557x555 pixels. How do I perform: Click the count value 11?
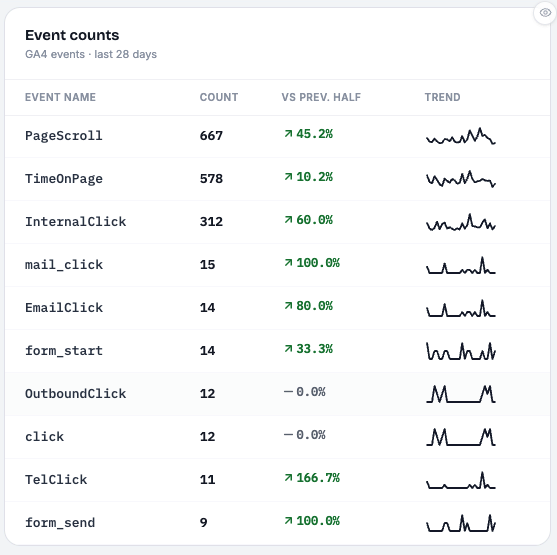(207, 480)
